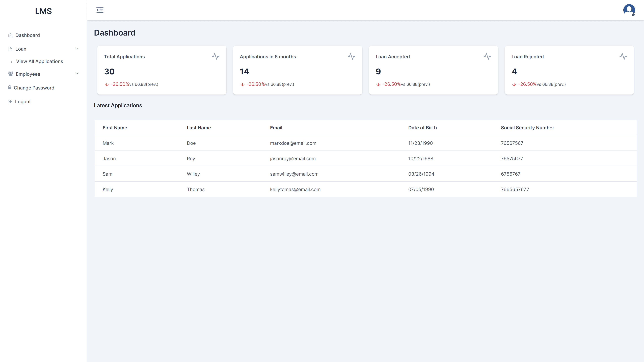This screenshot has width=644, height=362.
Task: Click first name Jason in table
Action: pyautogui.click(x=109, y=159)
